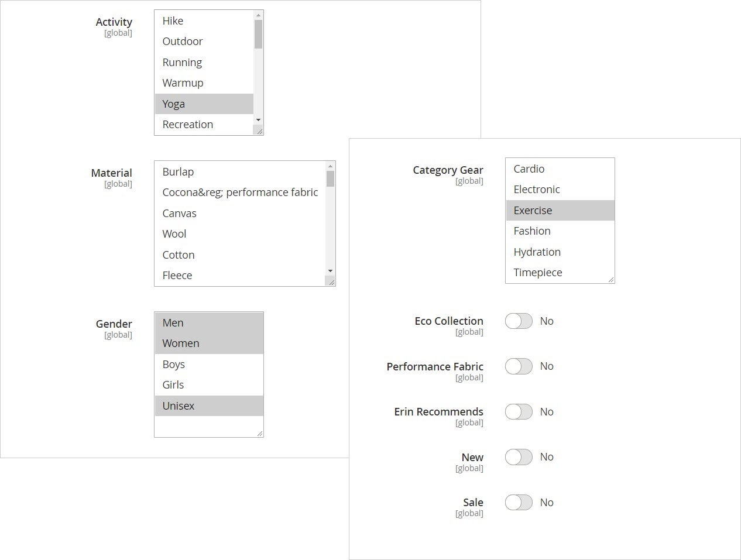Select the Girls gender option
741x560 pixels.
[173, 384]
